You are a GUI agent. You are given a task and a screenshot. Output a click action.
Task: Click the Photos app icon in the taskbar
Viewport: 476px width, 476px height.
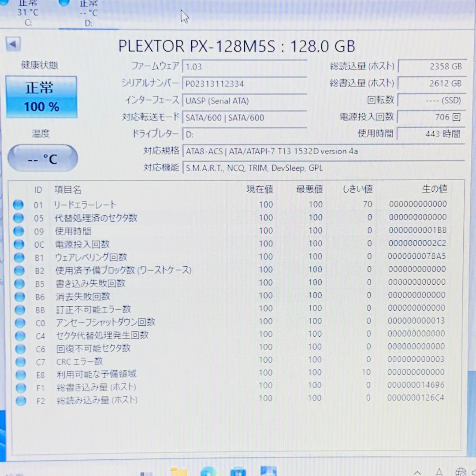pos(268,472)
